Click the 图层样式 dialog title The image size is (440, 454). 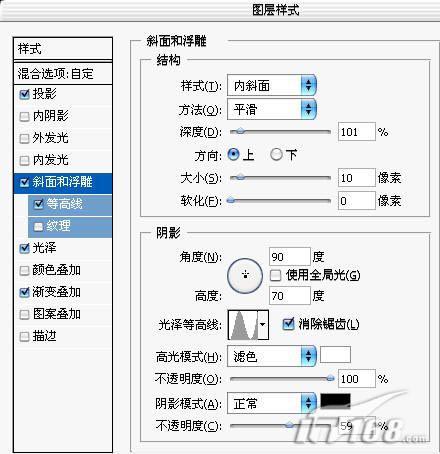click(x=275, y=10)
